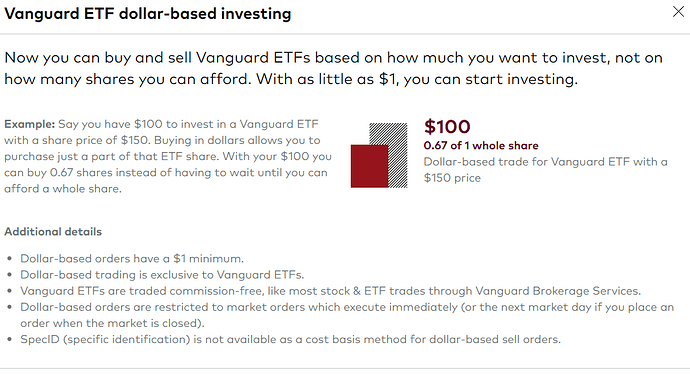Click 'Vanguard Brokerage Services' text in bullet
The width and height of the screenshot is (690, 374).
pos(557,291)
